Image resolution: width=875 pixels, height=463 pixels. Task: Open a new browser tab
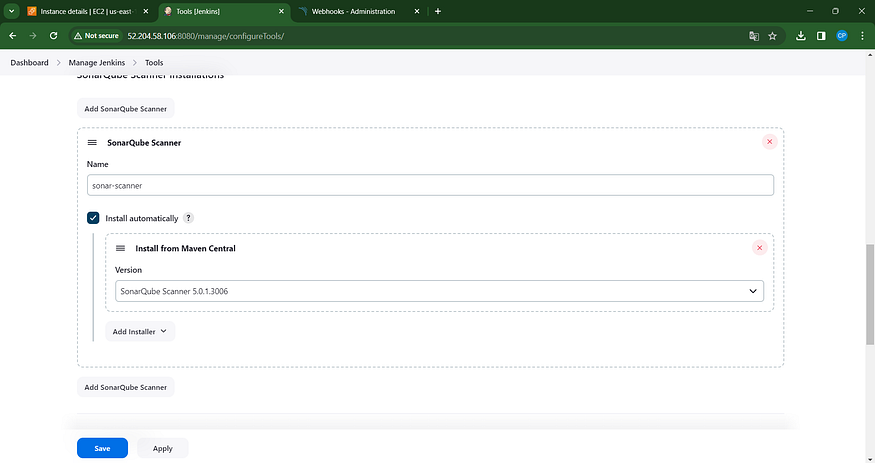click(x=438, y=11)
